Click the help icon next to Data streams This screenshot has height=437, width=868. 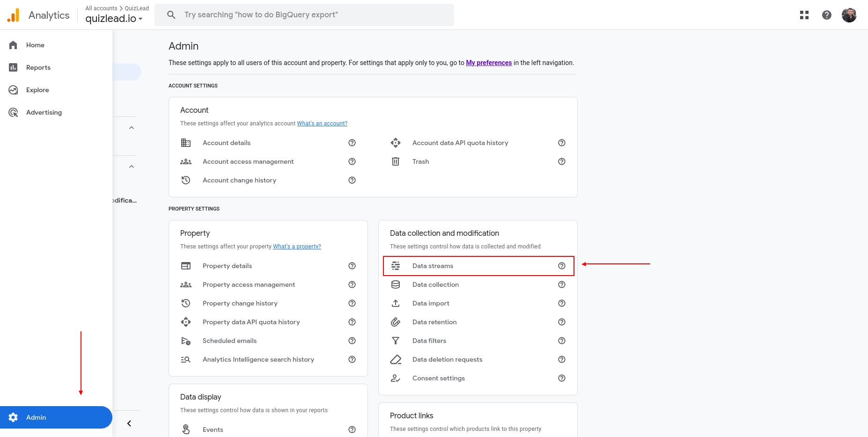coord(562,266)
